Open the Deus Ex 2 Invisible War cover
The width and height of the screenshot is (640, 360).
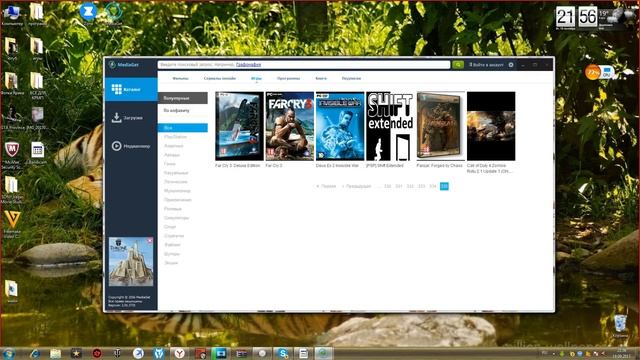pos(340,126)
